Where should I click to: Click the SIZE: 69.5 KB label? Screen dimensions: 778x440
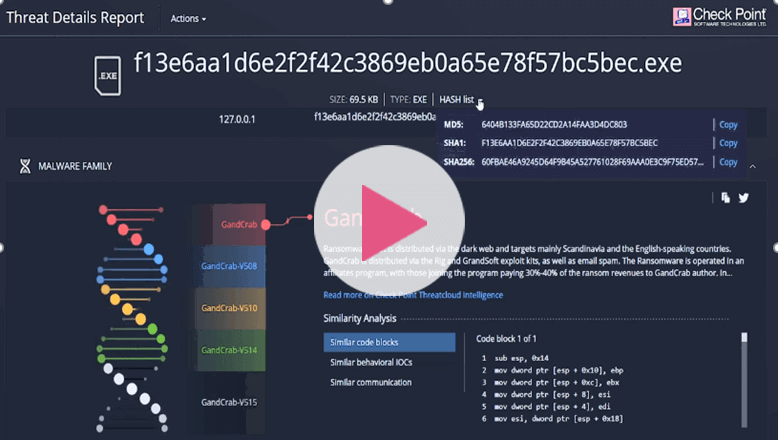click(353, 100)
